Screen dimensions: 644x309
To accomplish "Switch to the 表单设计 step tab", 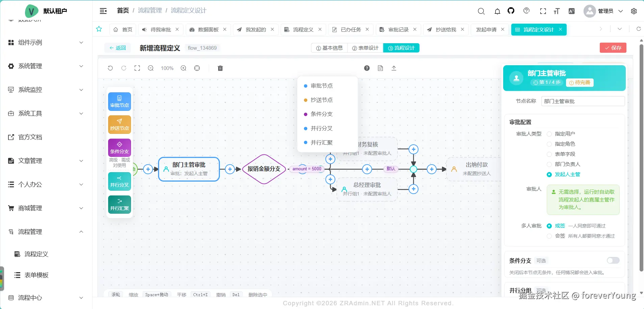I will pos(365,48).
